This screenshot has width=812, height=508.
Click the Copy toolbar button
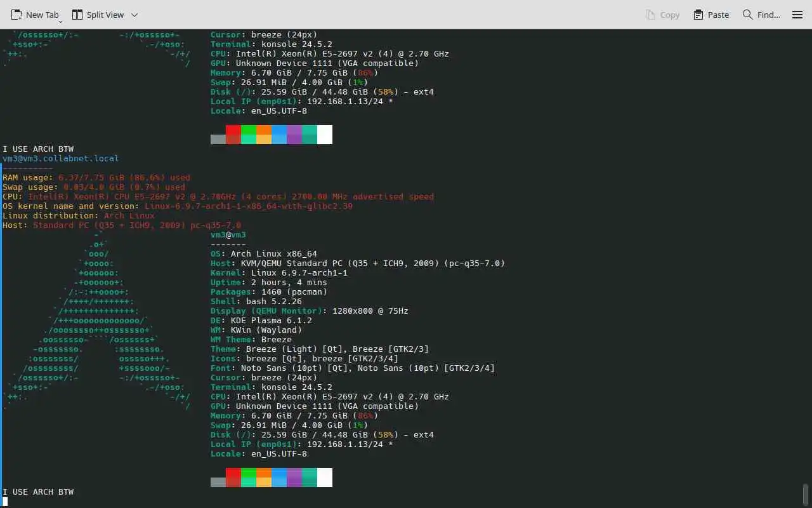click(662, 15)
